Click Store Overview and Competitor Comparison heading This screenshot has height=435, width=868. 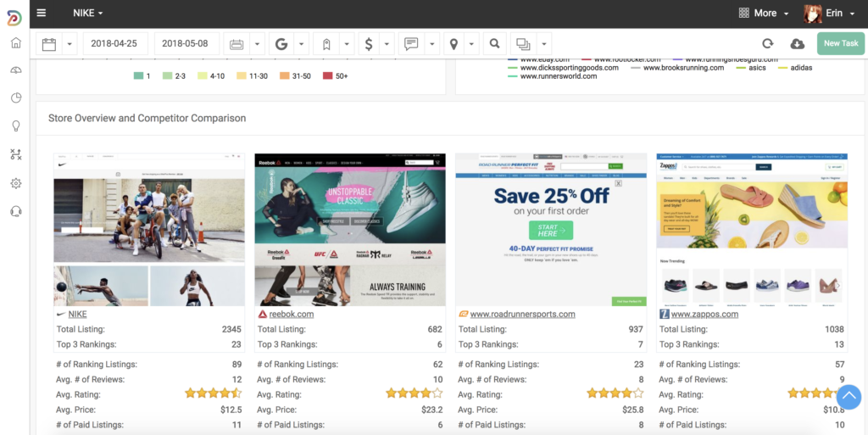point(147,118)
